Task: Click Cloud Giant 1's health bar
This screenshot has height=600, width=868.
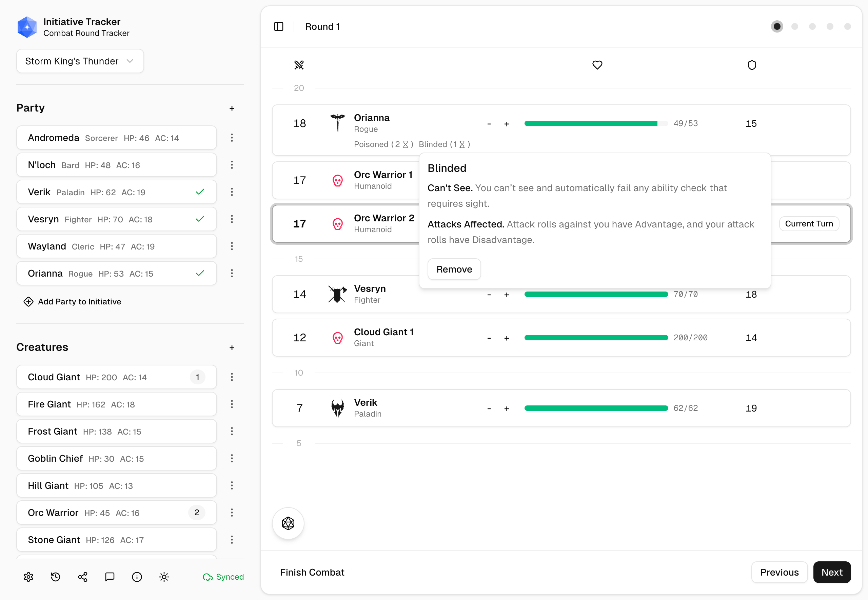Action: pos(596,338)
